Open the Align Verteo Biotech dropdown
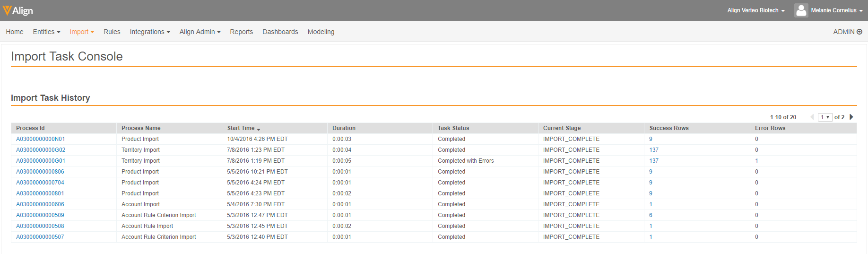Viewport: 868px width, 254px height. tap(755, 10)
